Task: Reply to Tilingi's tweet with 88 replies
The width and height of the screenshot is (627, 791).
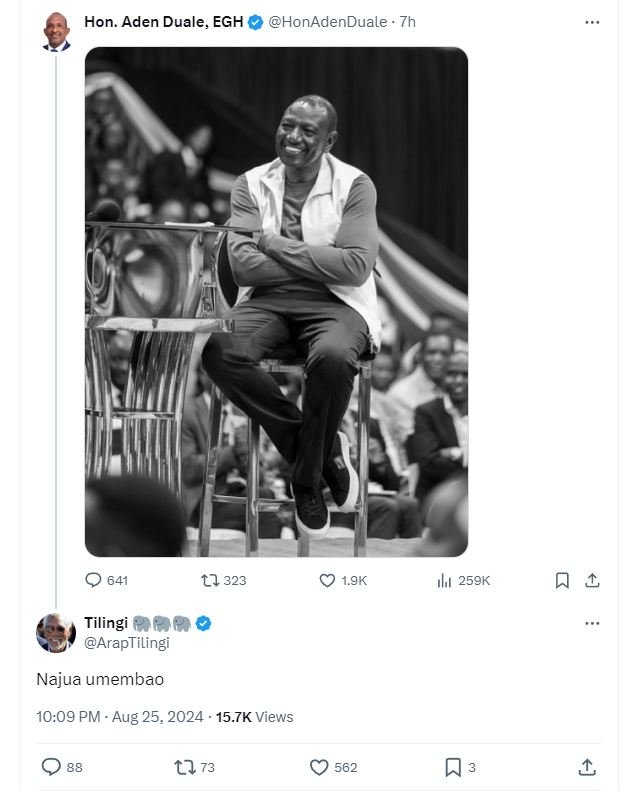Action: coord(51,767)
